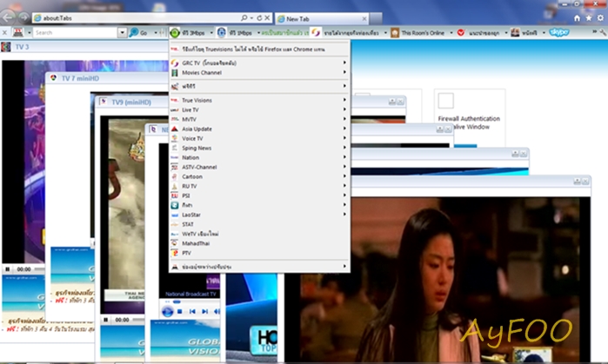
Task: Choose STAT from the channel menu
Action: pos(260,224)
